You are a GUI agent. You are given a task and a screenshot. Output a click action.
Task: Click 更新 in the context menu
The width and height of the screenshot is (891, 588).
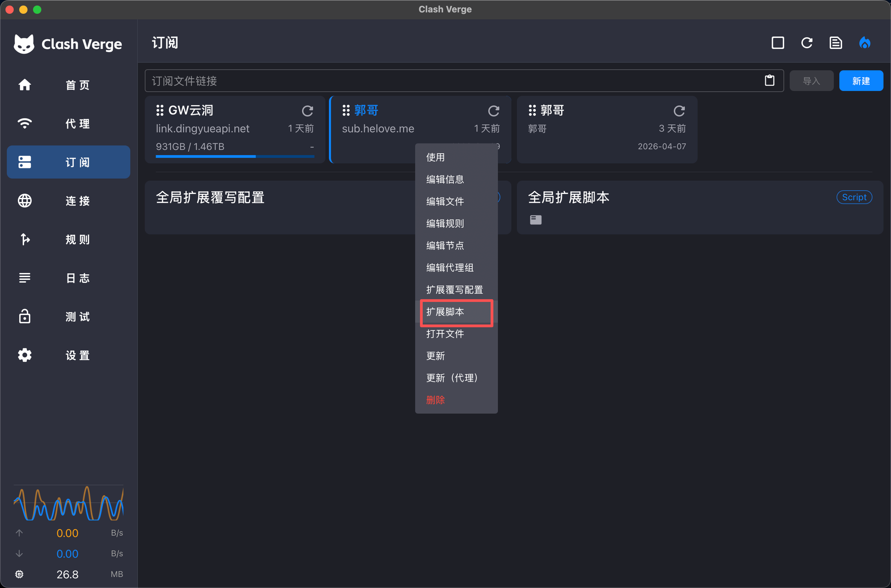click(x=456, y=356)
